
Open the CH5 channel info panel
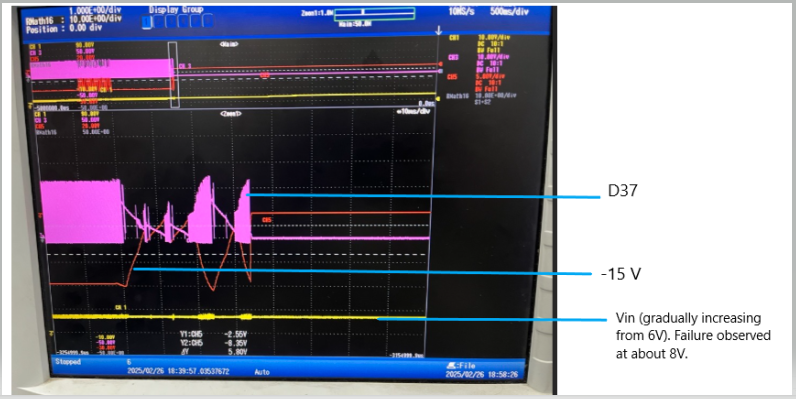tap(476, 83)
